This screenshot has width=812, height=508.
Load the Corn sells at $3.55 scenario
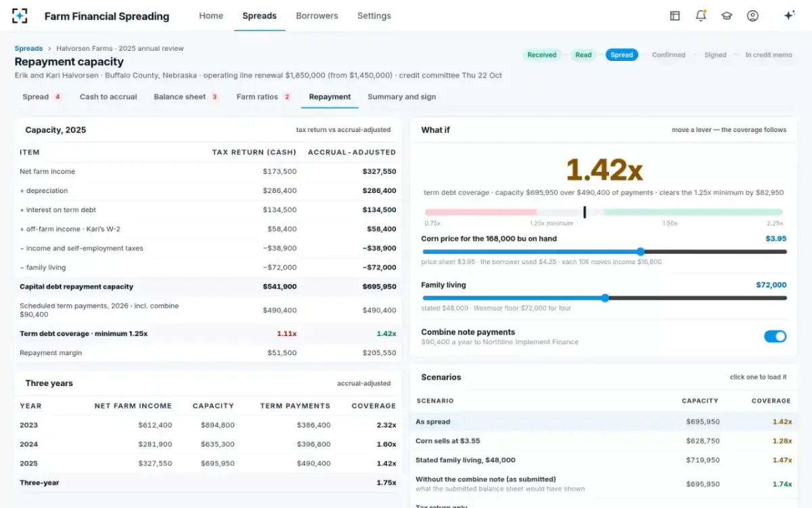tap(604, 441)
